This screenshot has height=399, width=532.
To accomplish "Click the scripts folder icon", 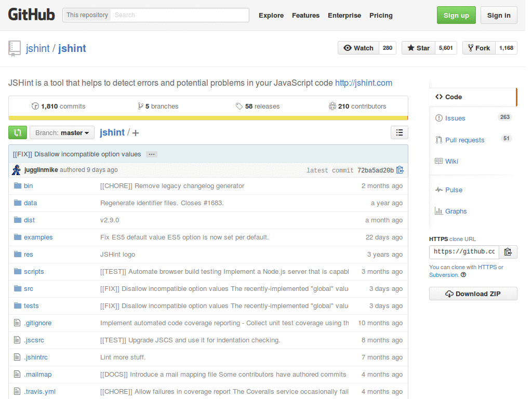I will pos(18,271).
